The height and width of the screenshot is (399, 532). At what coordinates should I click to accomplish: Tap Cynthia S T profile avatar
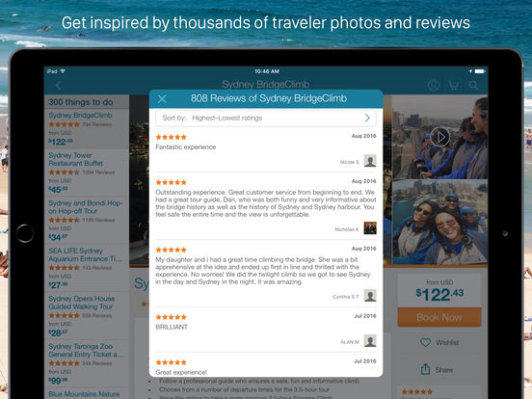click(x=370, y=296)
